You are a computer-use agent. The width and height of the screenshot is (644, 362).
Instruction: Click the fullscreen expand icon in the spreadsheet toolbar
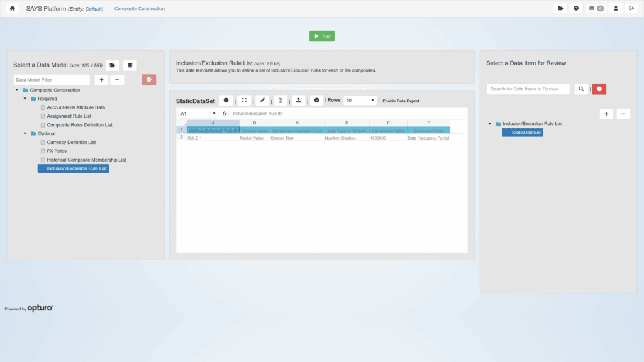[245, 101]
